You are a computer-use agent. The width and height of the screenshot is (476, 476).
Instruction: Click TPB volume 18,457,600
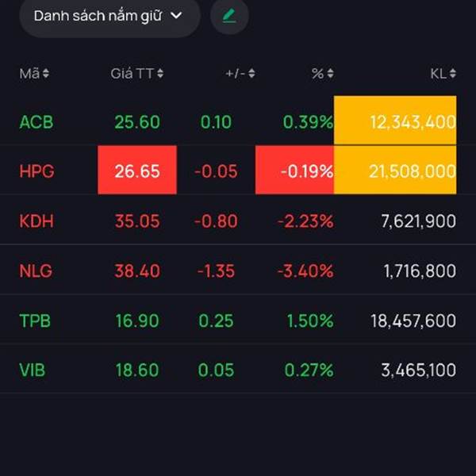[x=413, y=321]
